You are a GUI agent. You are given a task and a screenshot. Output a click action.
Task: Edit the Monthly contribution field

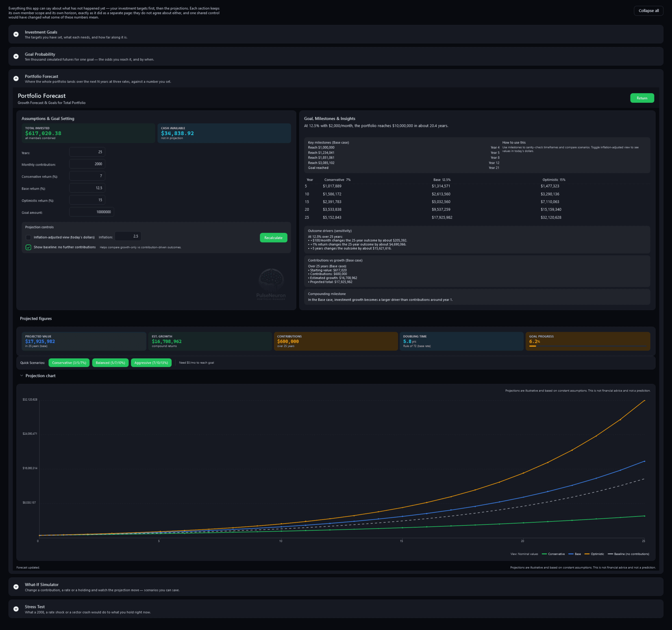tap(87, 164)
